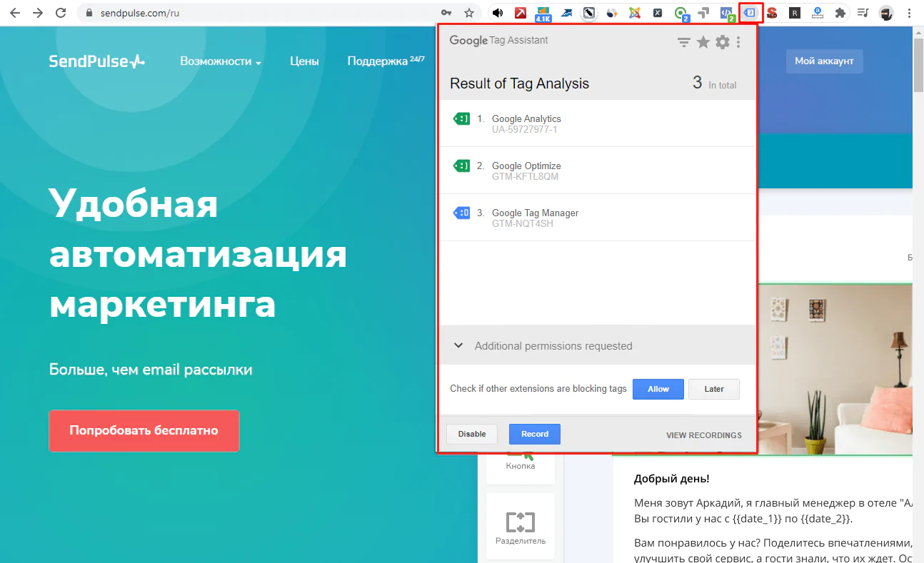Click the star icon in Tag Assistant header
This screenshot has height=563, width=924.
coord(703,43)
